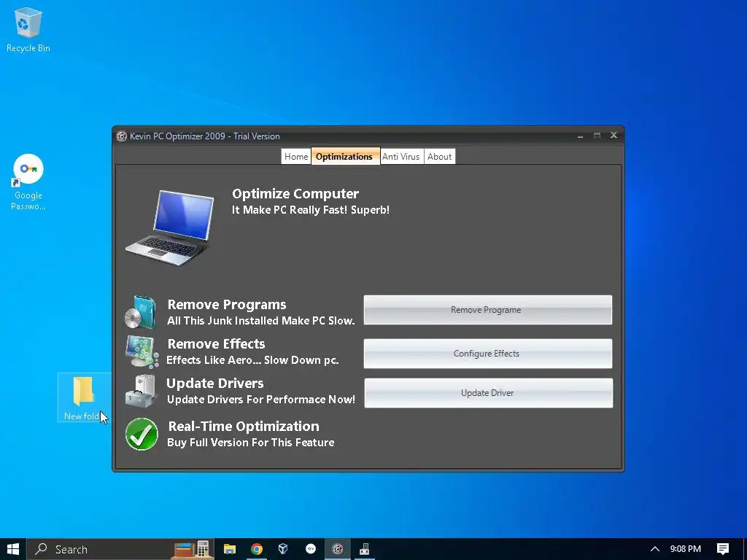Click the taskbar Search box

(120, 549)
